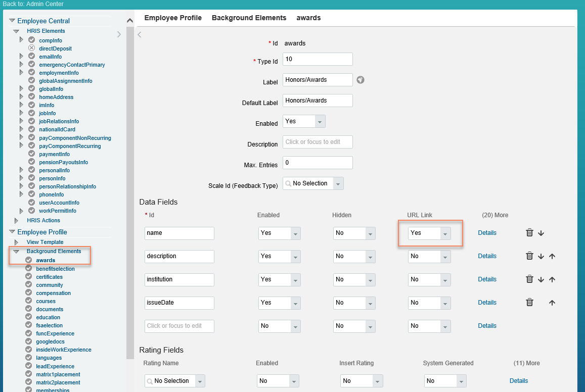Image resolution: width=585 pixels, height=392 pixels.
Task: Click the Employee Profile breadcrumb
Action: (173, 18)
